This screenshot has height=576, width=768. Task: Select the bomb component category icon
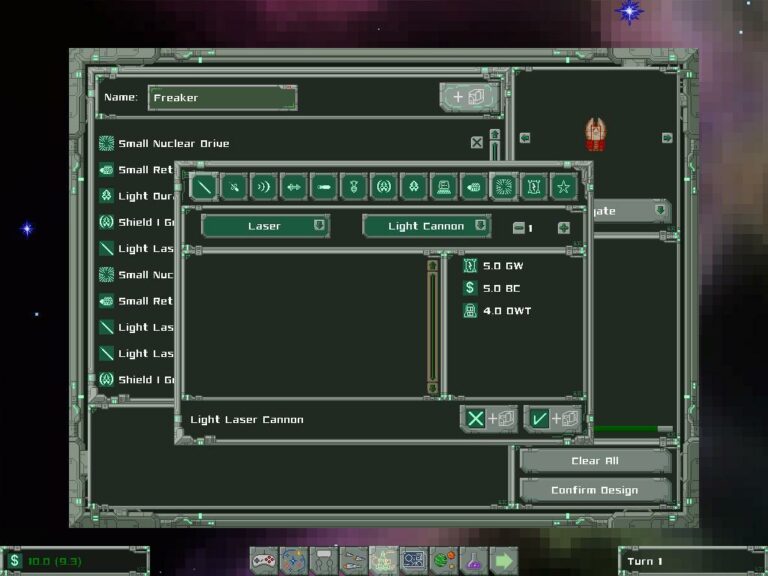(x=354, y=187)
